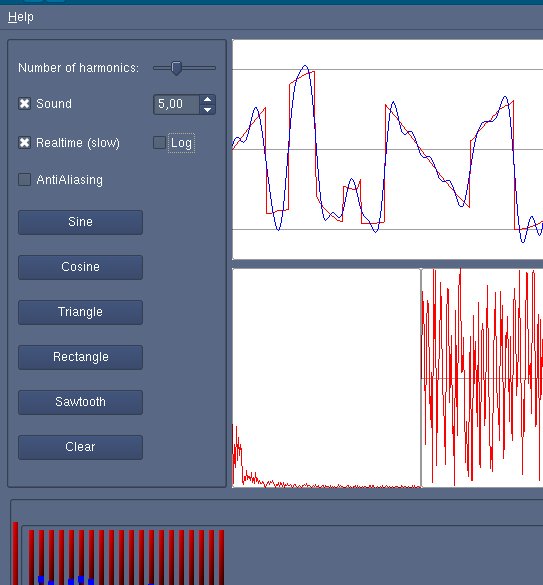
Task: Generate a Sine waveform
Action: (x=80, y=222)
